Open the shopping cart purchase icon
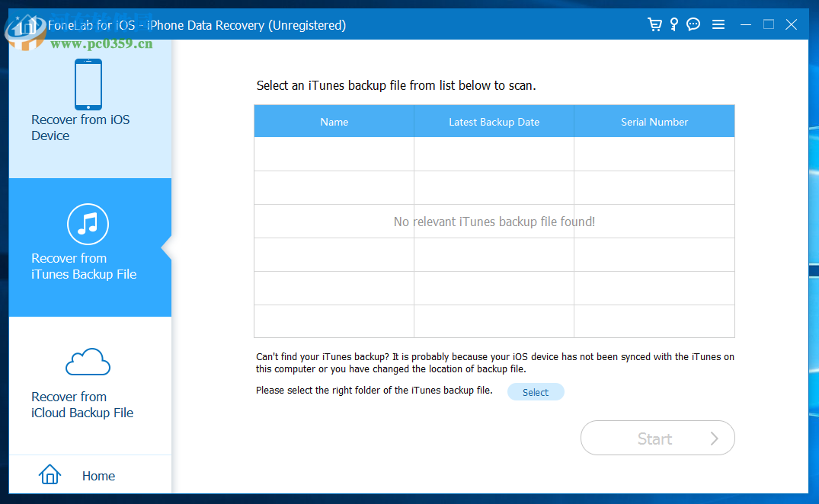Viewport: 819px width, 504px height. click(654, 24)
